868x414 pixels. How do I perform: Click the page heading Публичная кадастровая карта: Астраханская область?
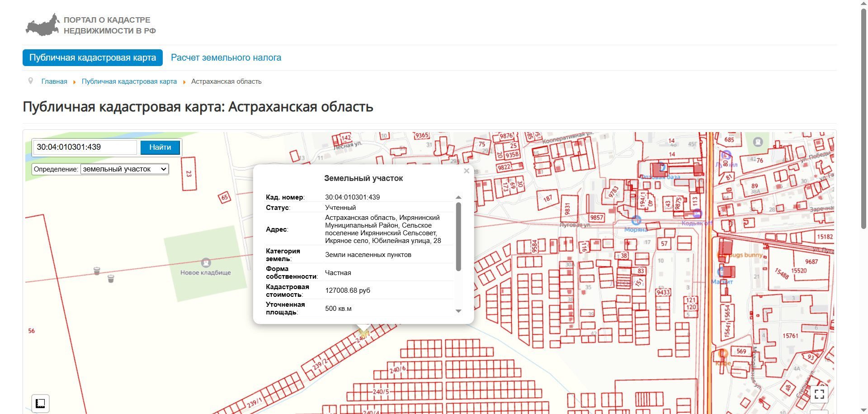tap(198, 107)
